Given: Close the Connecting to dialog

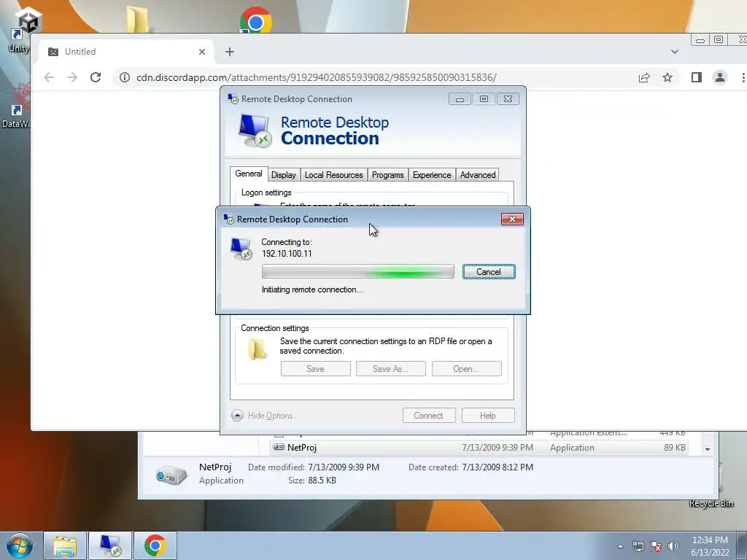Looking at the screenshot, I should click(512, 219).
